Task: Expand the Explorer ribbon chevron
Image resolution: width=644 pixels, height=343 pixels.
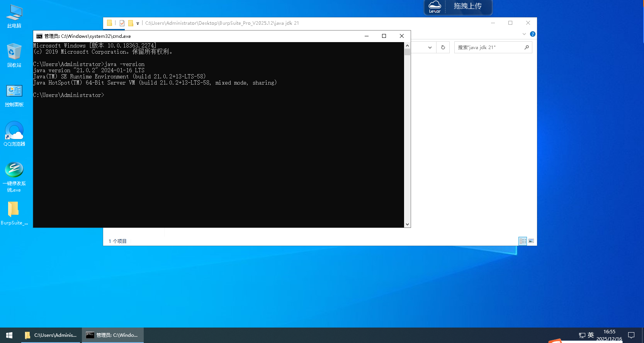Action: (x=524, y=34)
